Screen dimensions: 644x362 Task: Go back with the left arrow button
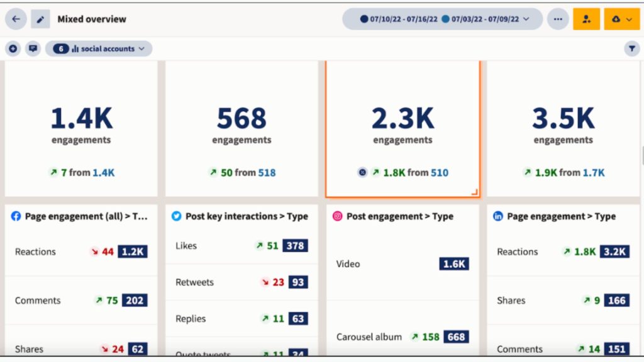point(16,19)
